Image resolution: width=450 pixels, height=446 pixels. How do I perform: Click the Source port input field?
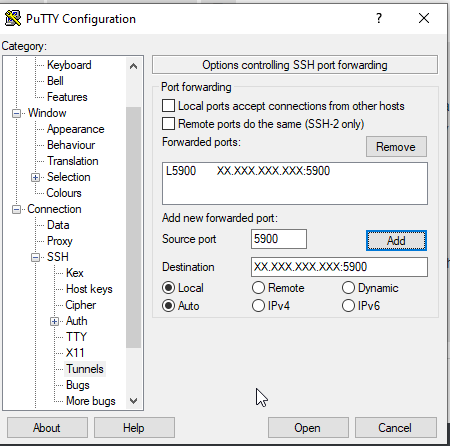[279, 239]
